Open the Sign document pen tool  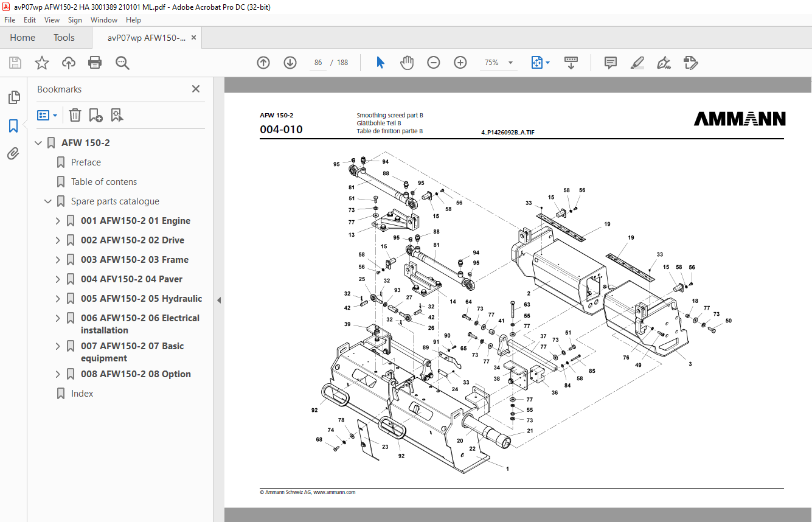pos(664,63)
